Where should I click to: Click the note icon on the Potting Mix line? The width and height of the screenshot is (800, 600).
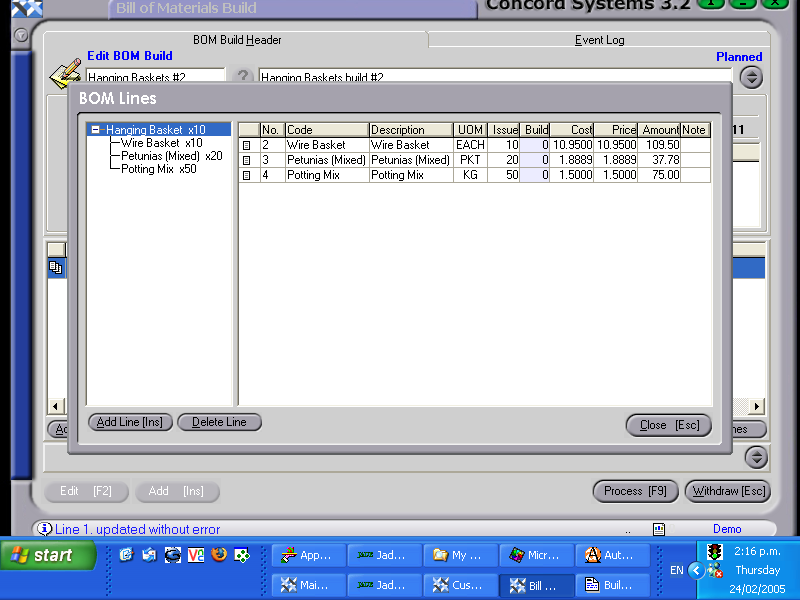245,175
